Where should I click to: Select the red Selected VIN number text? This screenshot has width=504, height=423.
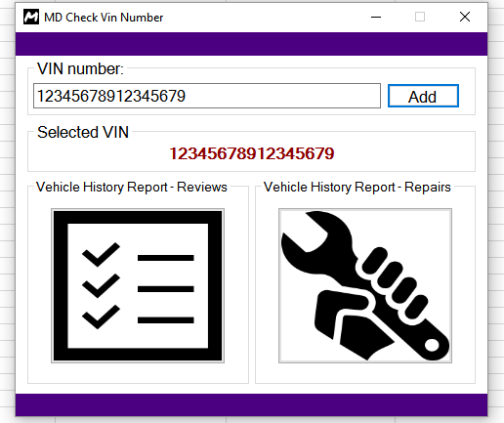click(x=252, y=153)
